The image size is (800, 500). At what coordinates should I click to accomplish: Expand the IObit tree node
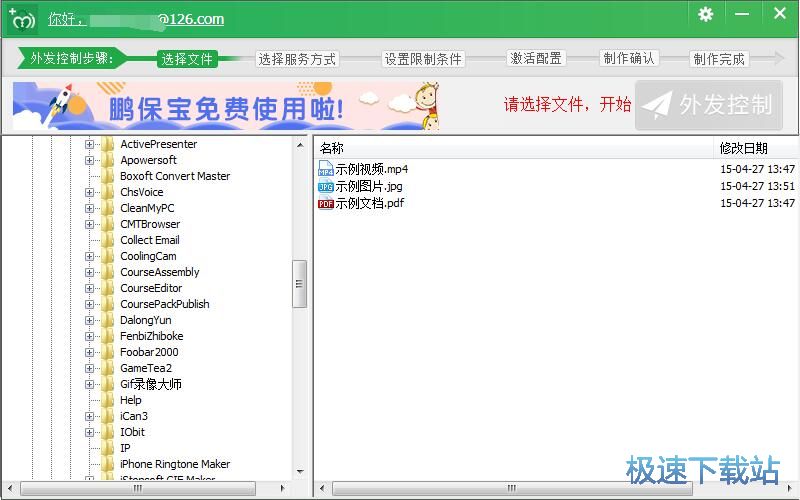click(x=89, y=432)
